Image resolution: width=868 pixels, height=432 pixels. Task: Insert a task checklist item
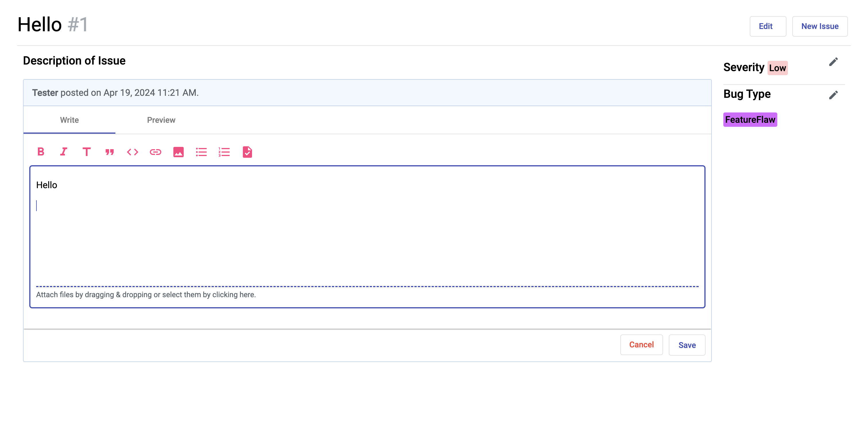tap(247, 152)
